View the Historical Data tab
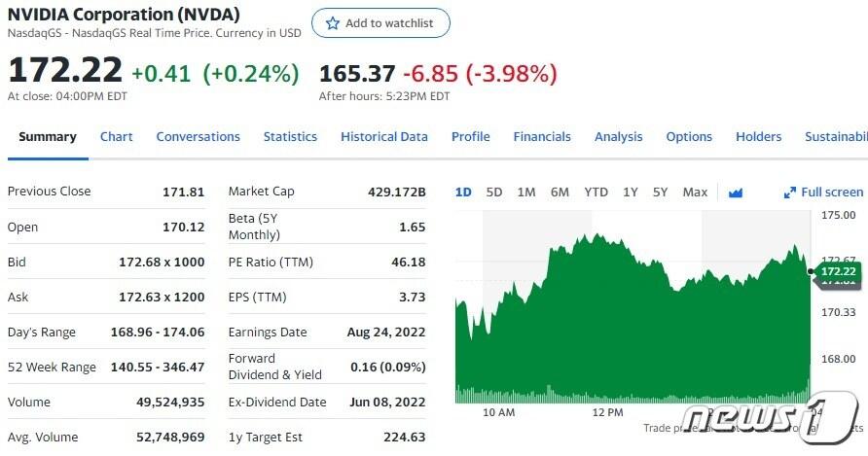Image resolution: width=868 pixels, height=456 pixels. [x=384, y=137]
